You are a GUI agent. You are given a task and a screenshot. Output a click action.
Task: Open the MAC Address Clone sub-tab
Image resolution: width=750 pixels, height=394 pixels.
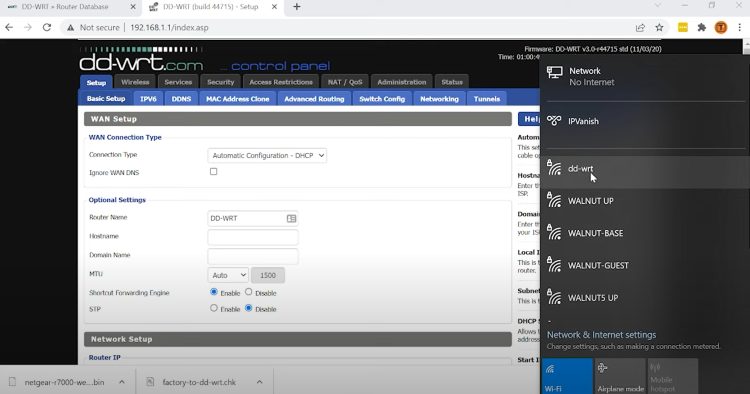click(238, 98)
